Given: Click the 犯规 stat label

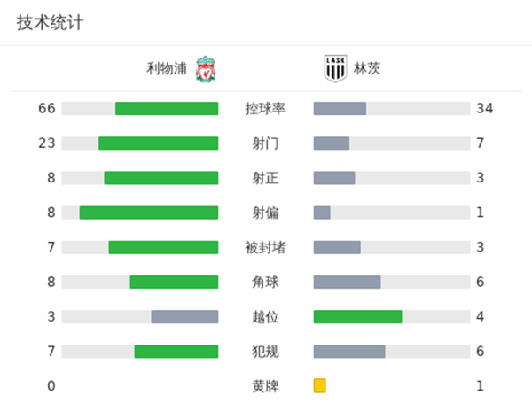Looking at the screenshot, I should tap(265, 352).
